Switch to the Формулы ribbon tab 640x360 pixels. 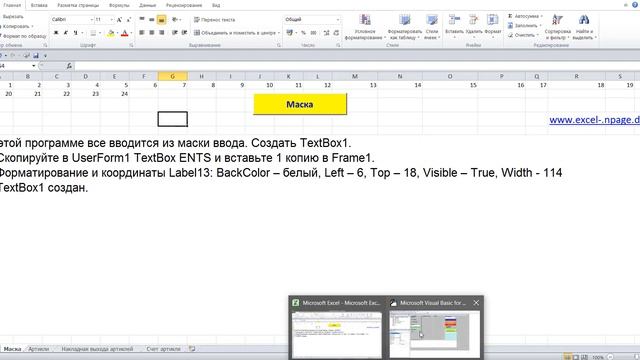click(119, 5)
